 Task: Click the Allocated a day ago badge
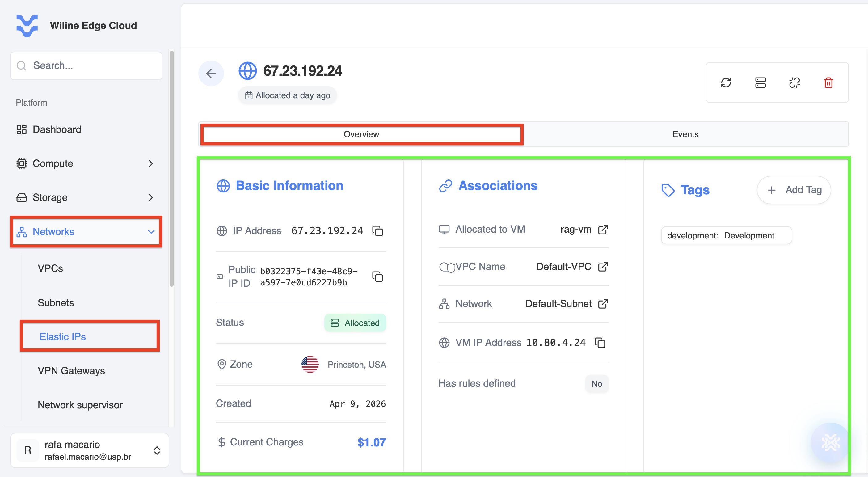(x=287, y=95)
